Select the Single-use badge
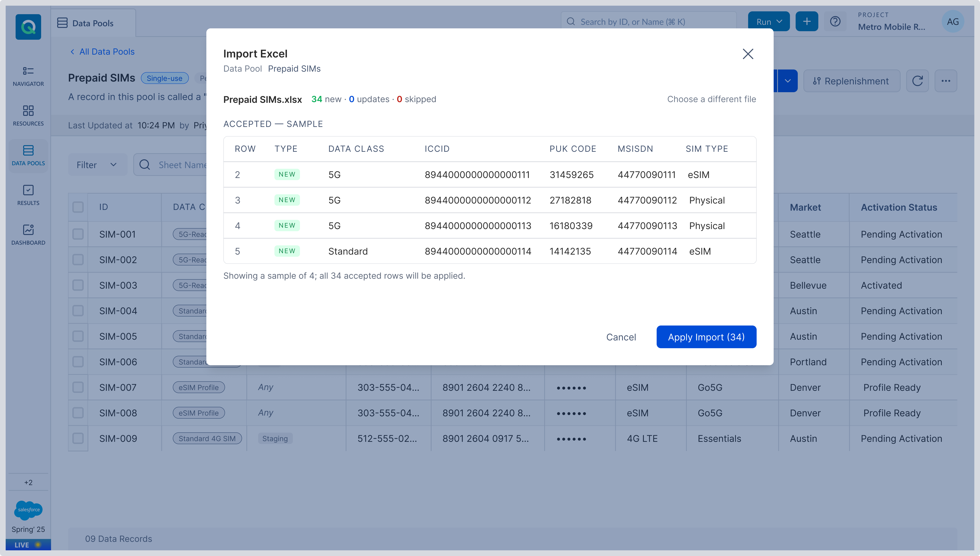980x556 pixels. [165, 78]
